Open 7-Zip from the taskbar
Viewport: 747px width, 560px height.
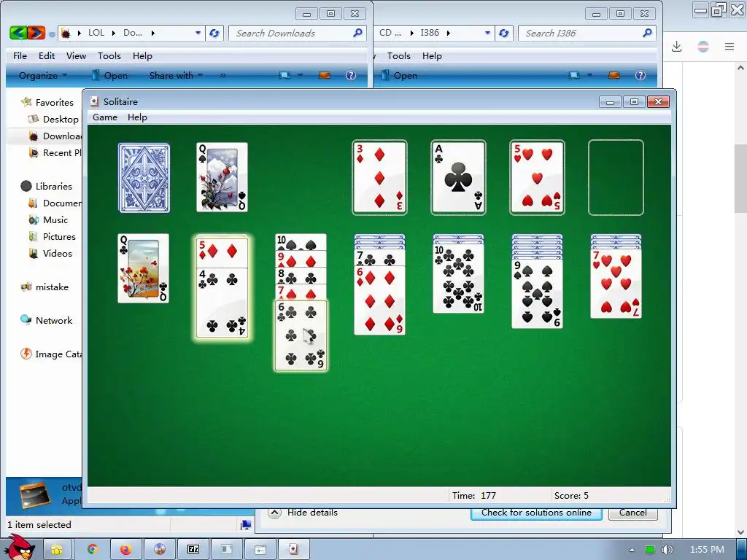193,550
